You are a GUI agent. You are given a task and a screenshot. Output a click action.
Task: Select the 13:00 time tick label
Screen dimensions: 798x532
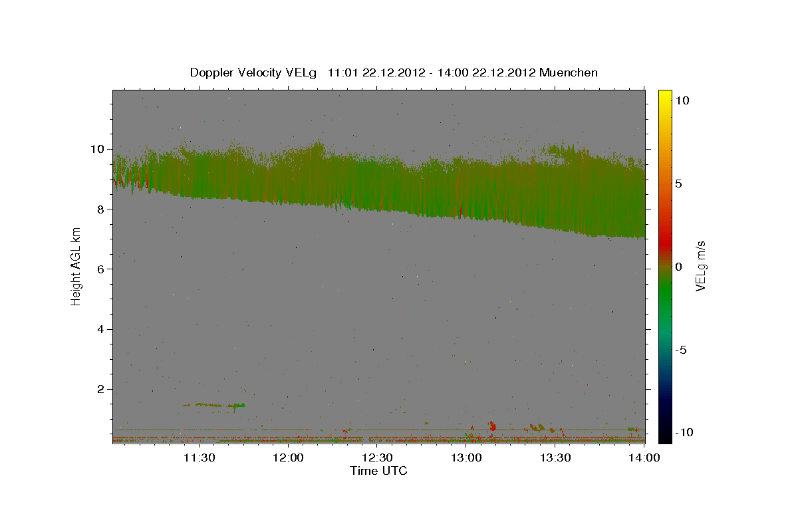pyautogui.click(x=466, y=458)
